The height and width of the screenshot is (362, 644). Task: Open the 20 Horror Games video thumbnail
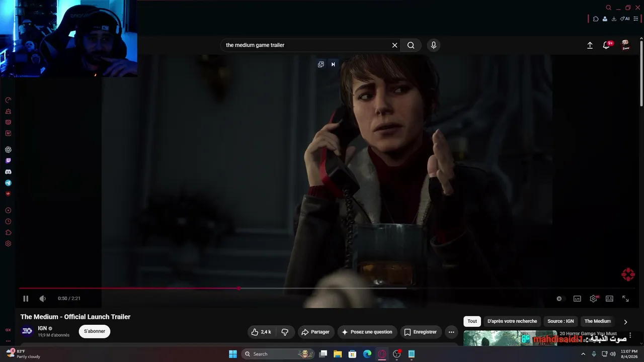(x=510, y=338)
